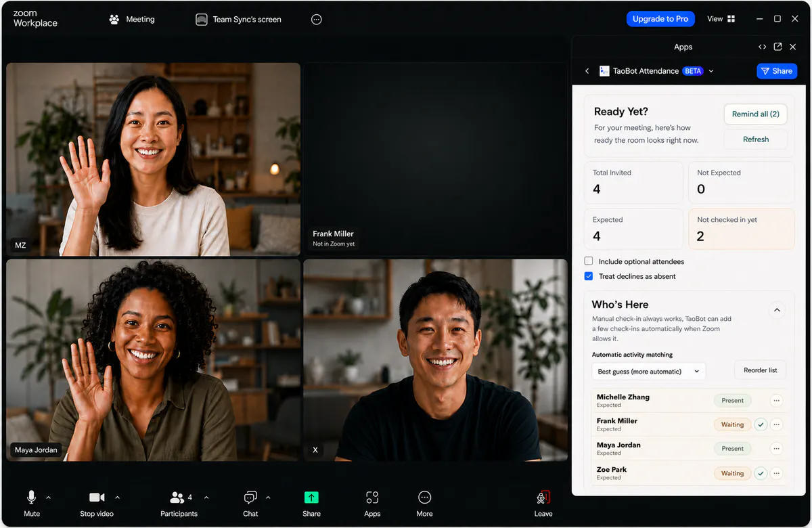Screen dimensions: 812x528
Task: Expand chat options chevron
Action: [268, 498]
